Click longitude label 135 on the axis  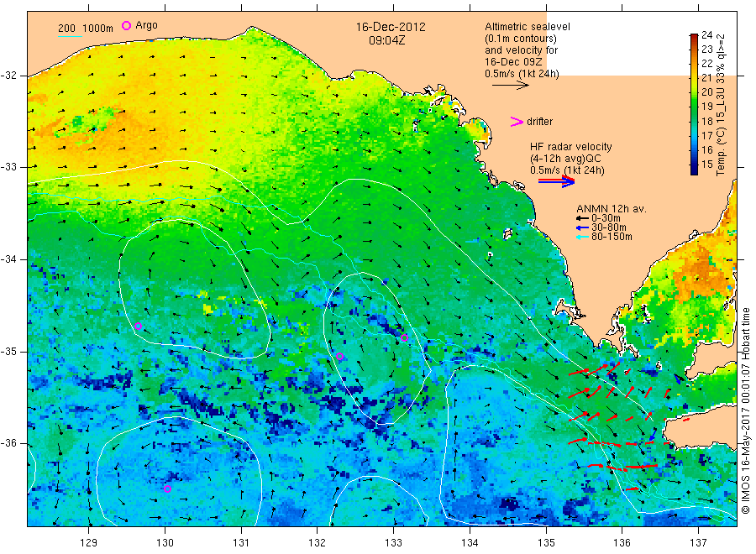pyautogui.click(x=546, y=542)
